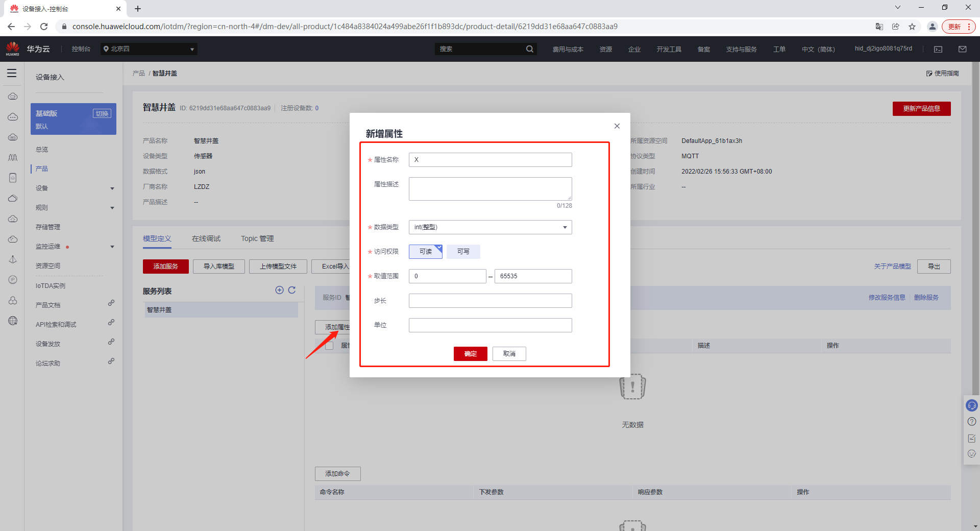This screenshot has height=531, width=980.
Task: Click the search magnifier icon
Action: (x=529, y=49)
